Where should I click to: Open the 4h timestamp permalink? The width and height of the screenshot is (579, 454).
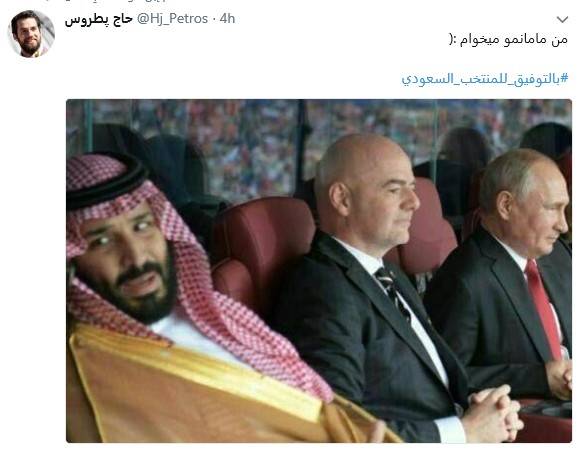tap(227, 18)
